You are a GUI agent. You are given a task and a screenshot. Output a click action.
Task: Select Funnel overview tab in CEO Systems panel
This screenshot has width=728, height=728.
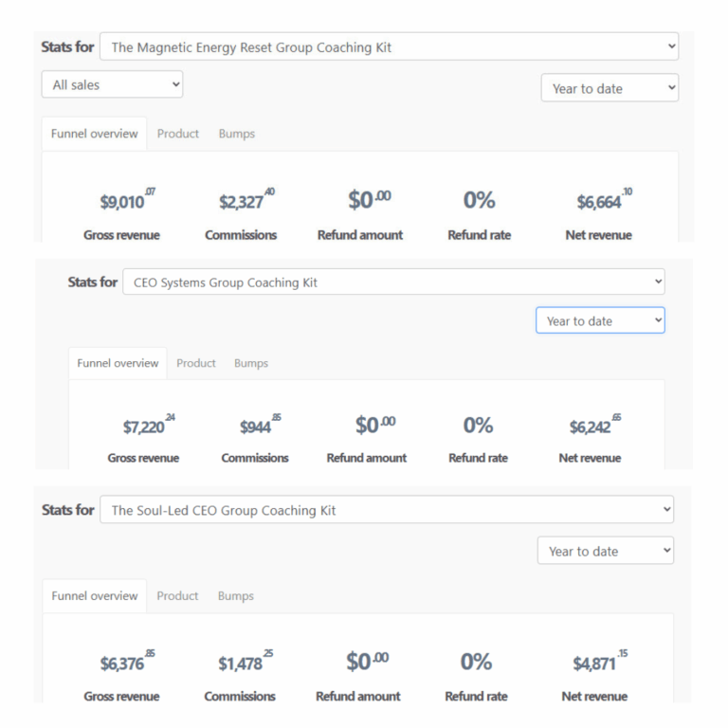tap(118, 363)
